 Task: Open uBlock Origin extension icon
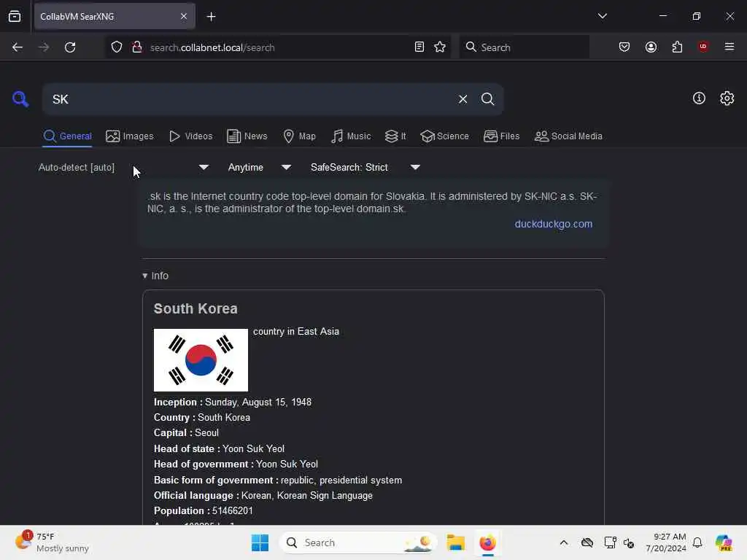click(x=703, y=47)
